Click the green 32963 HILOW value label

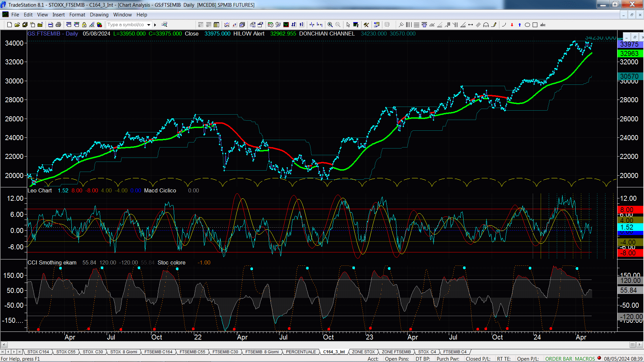pos(630,54)
